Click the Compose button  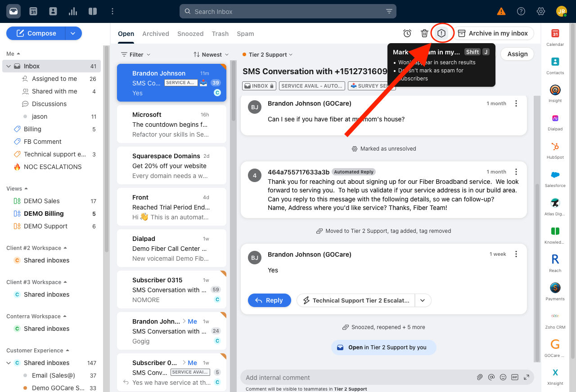point(36,33)
